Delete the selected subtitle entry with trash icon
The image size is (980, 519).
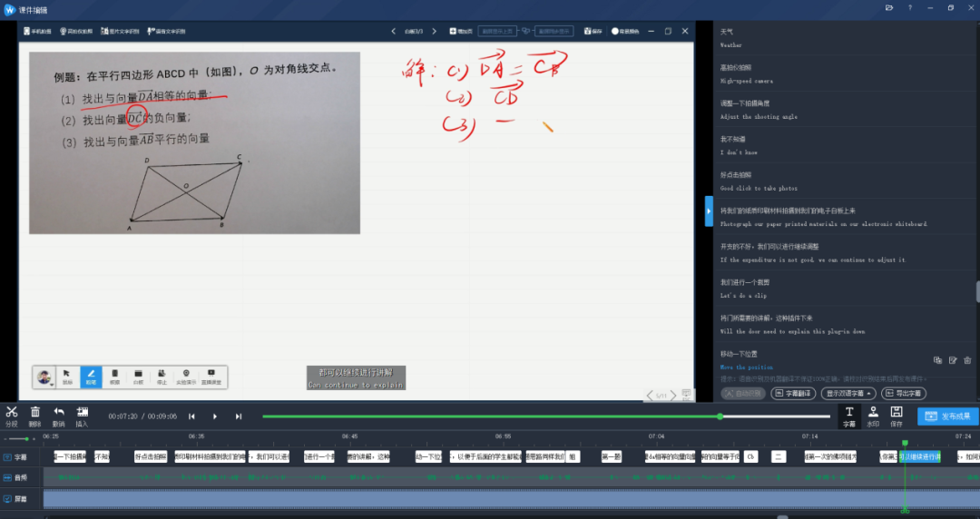968,360
